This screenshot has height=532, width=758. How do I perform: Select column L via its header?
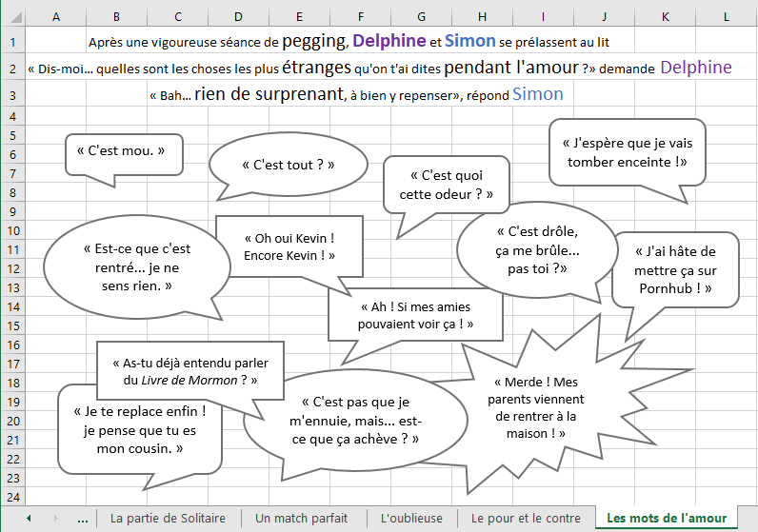coord(726,17)
